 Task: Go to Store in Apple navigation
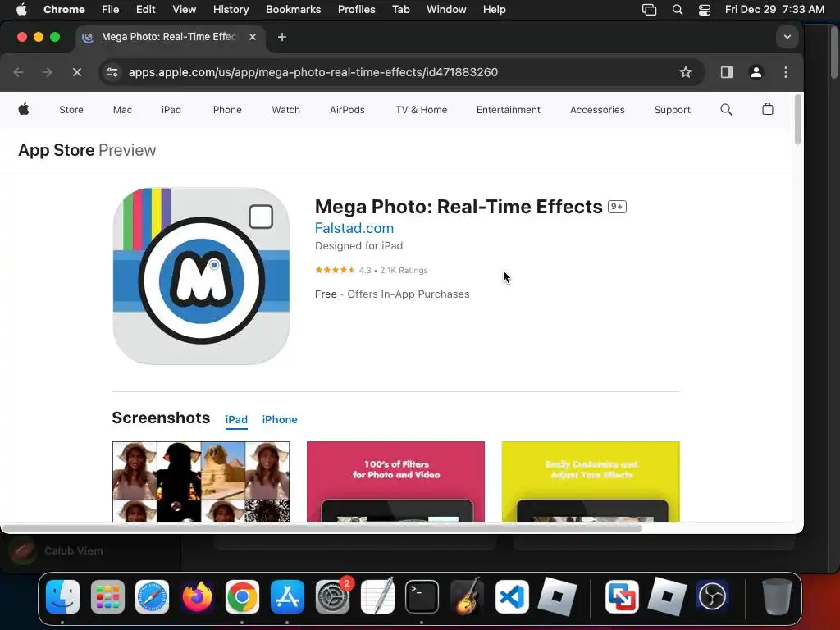click(71, 110)
